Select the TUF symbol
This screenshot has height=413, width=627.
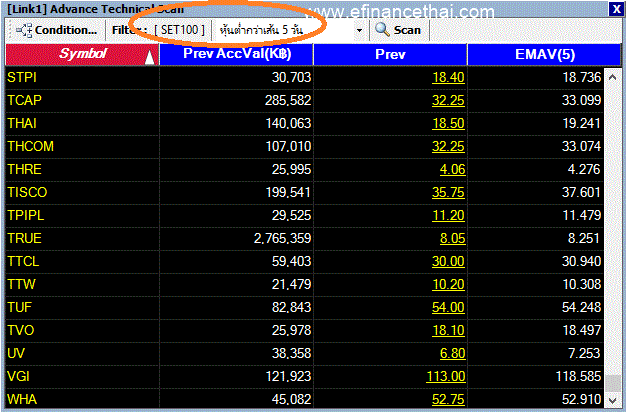click(19, 307)
